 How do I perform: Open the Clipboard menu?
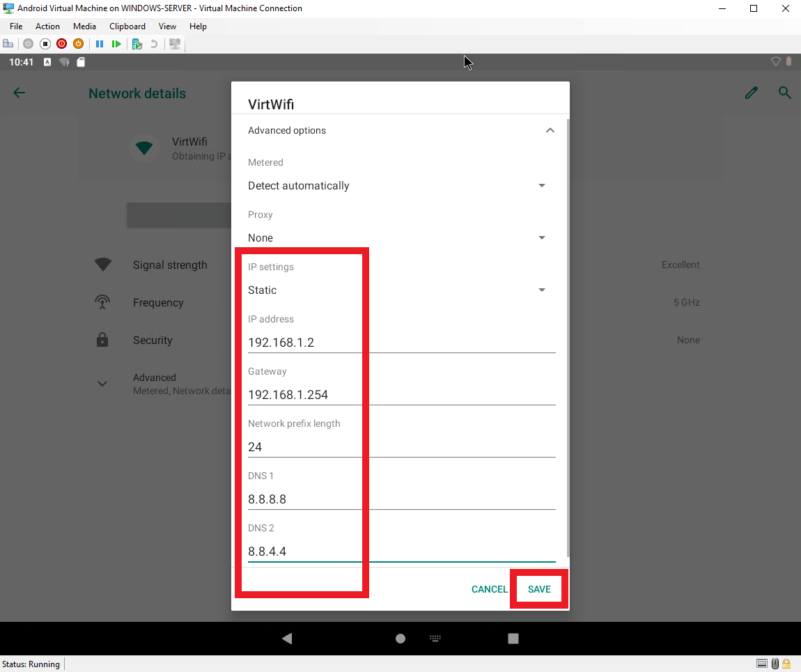(x=127, y=26)
